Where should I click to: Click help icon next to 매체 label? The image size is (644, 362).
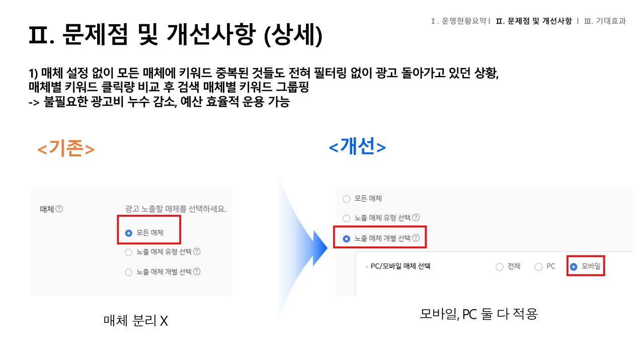coord(59,209)
